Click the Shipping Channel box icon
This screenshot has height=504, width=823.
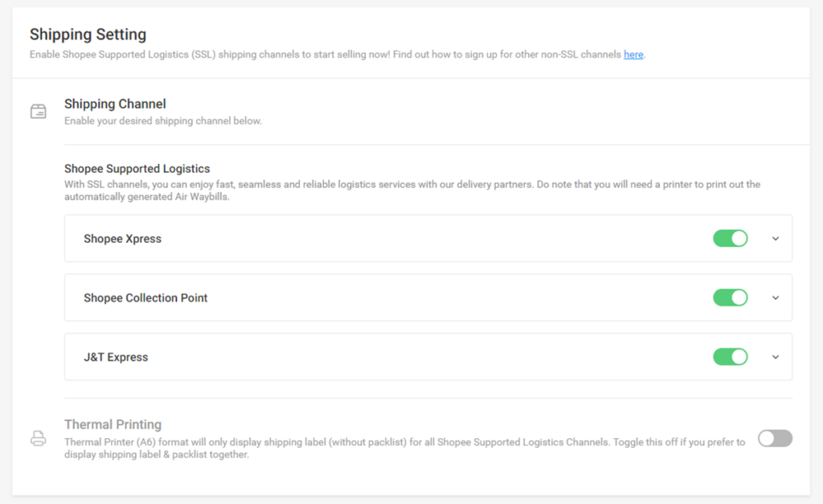click(38, 112)
